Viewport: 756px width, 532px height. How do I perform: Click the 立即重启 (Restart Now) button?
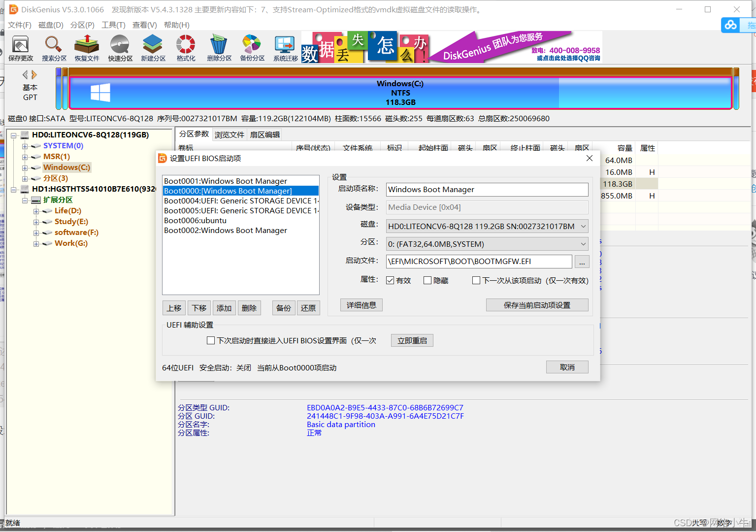[x=412, y=340]
